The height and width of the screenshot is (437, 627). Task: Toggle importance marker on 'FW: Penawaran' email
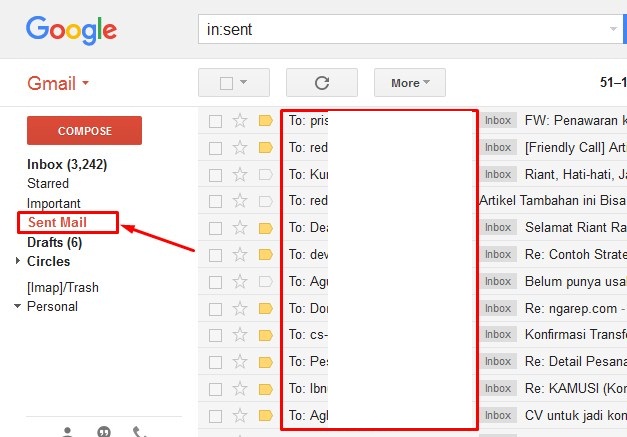(x=266, y=120)
